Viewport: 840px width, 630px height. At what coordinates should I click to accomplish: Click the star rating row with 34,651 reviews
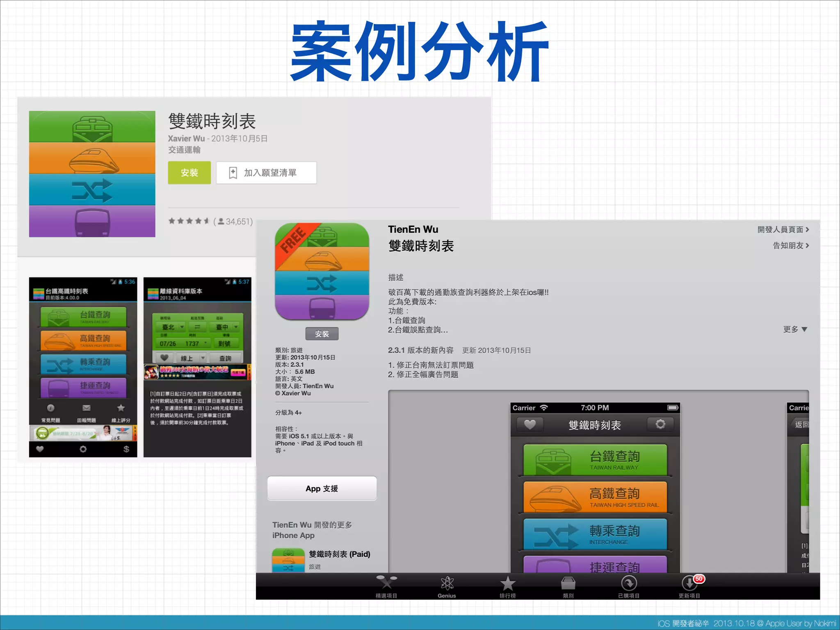click(x=210, y=221)
